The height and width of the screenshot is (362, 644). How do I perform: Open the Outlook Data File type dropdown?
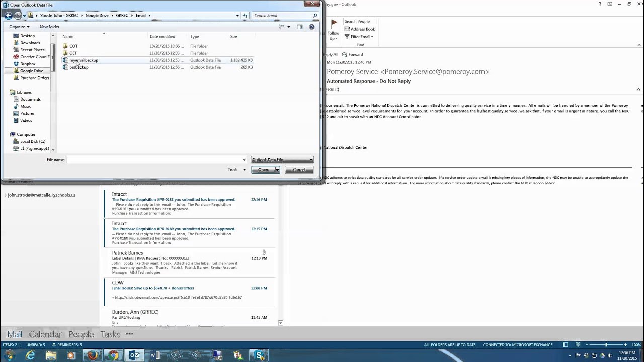282,160
